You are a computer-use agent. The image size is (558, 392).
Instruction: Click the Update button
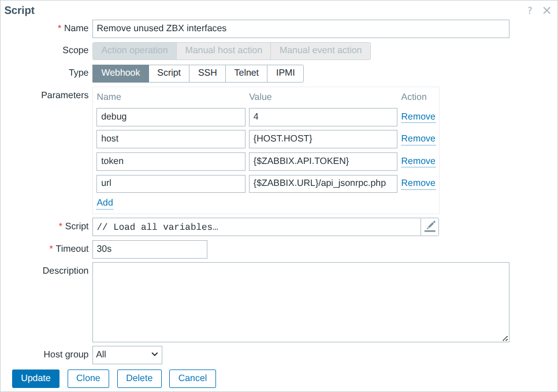click(x=35, y=378)
